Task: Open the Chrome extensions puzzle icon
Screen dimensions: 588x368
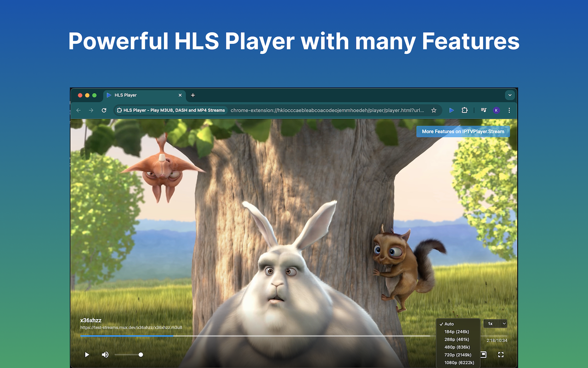Action: 464,110
